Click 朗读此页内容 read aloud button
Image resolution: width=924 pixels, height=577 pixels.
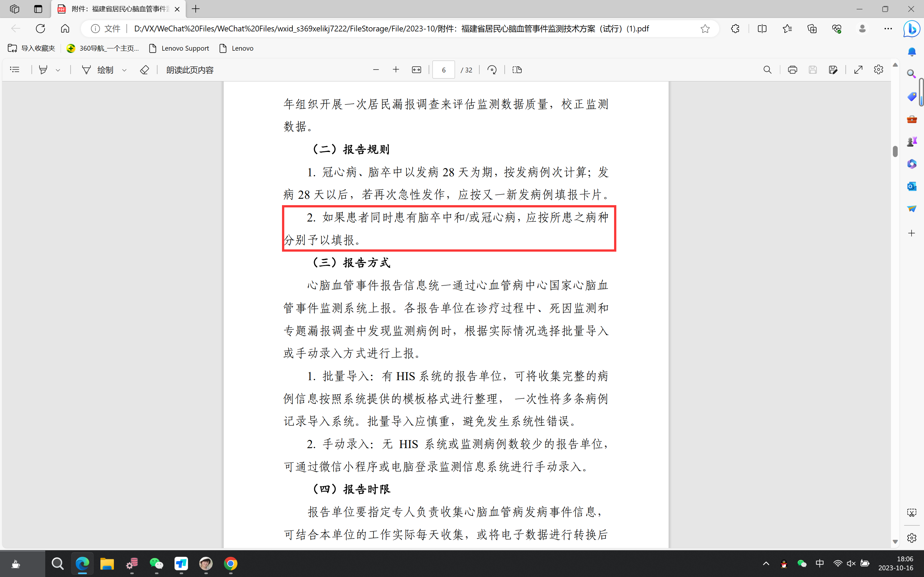tap(190, 70)
